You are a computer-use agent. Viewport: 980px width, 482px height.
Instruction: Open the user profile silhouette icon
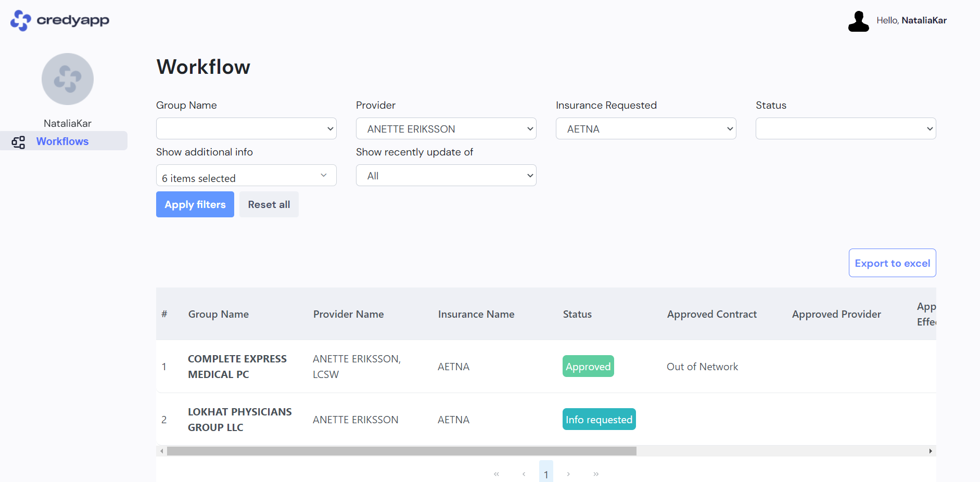tap(859, 21)
